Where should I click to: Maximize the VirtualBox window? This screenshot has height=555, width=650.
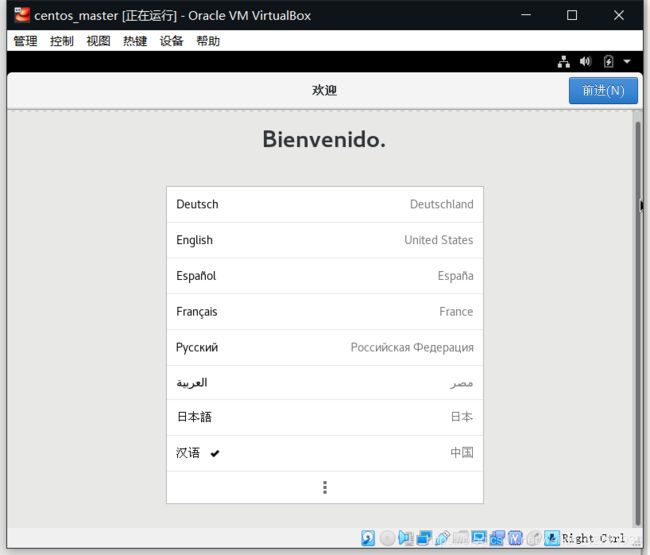[572, 15]
